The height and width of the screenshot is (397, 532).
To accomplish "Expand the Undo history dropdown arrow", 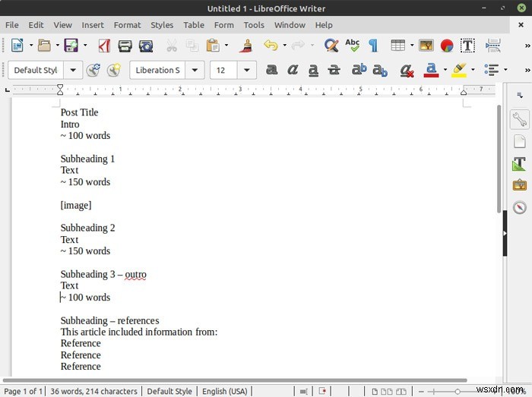I will 285,46.
